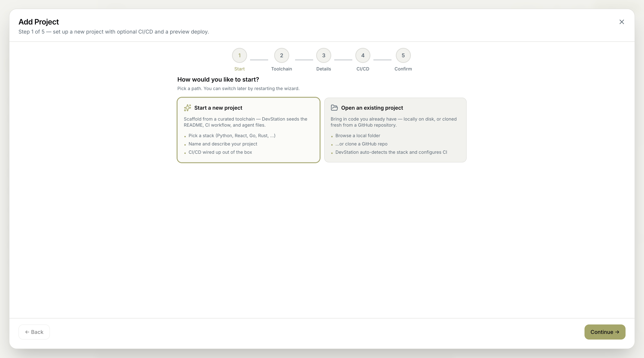Jump to step 2 Toolchain circle

coord(282,55)
